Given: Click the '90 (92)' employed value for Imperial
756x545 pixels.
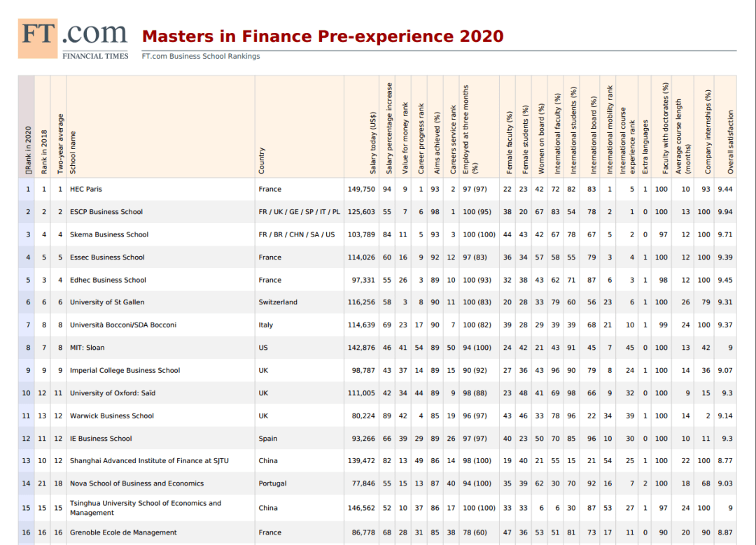Looking at the screenshot, I should [x=475, y=370].
